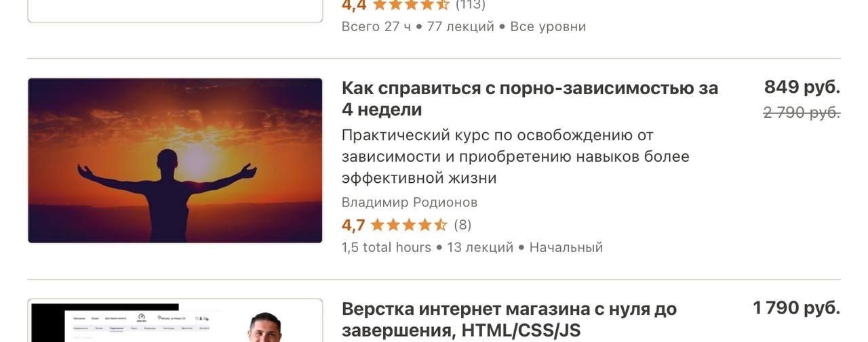
Task: Click the Начальный level label
Action: 566,247
